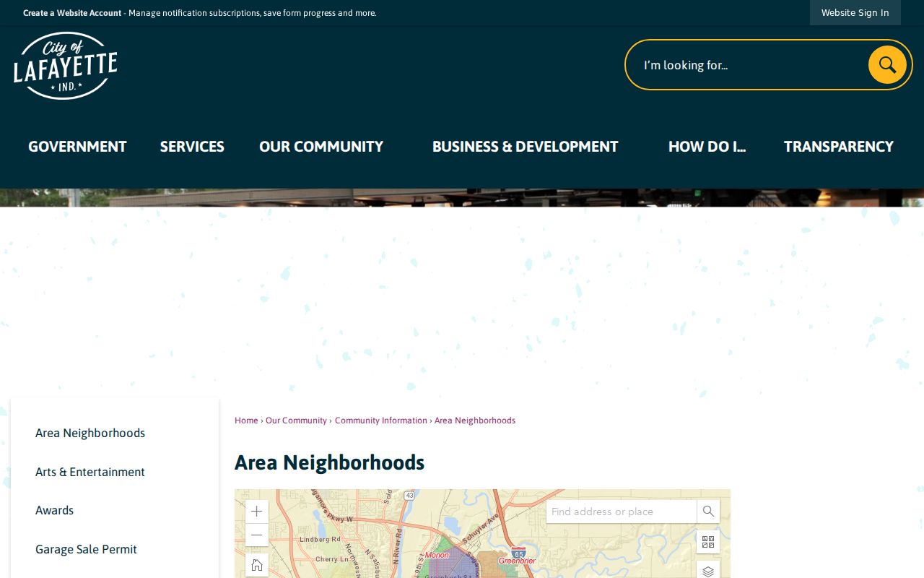Click the Create a Website Account link

click(72, 13)
